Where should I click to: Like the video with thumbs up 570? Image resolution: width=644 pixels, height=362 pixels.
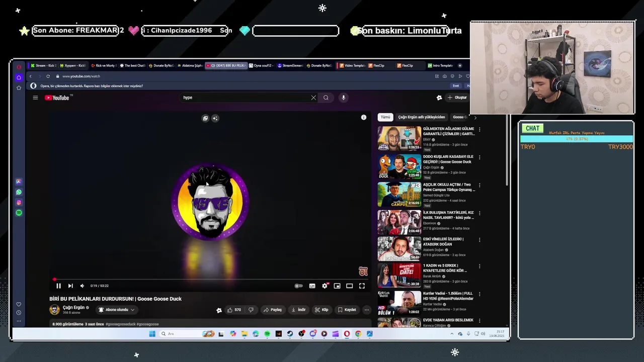tap(234, 310)
